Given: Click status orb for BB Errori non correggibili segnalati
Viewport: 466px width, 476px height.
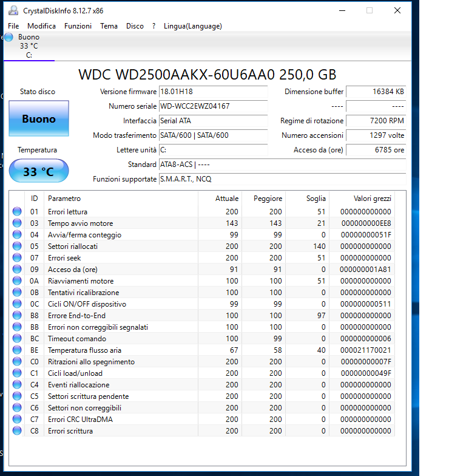Looking at the screenshot, I should click(17, 327).
